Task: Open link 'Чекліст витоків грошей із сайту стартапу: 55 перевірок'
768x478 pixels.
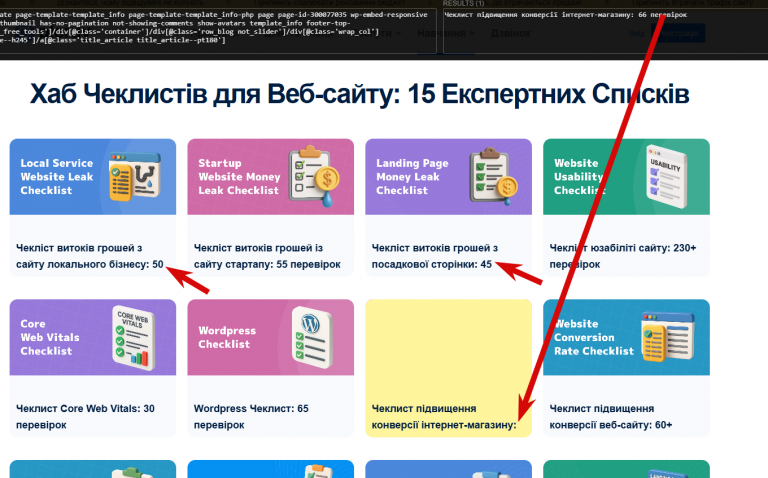Action: (x=267, y=256)
